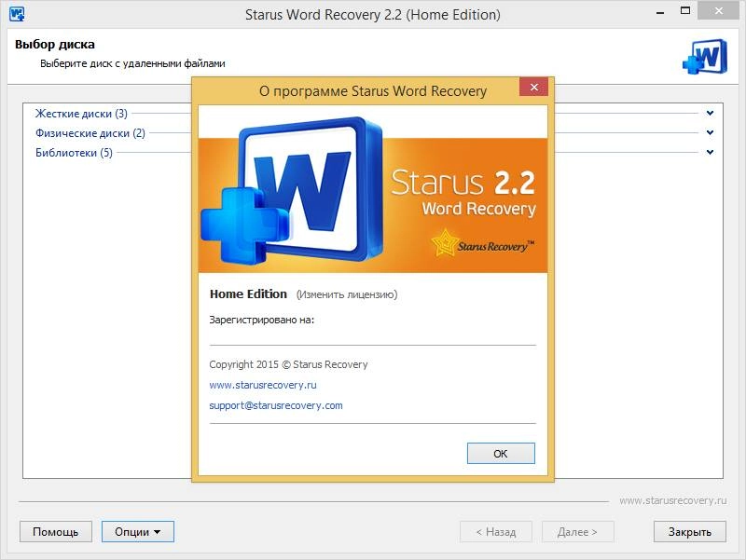Click the Word Recovery logo in the header
This screenshot has height=560, width=746.
point(705,57)
